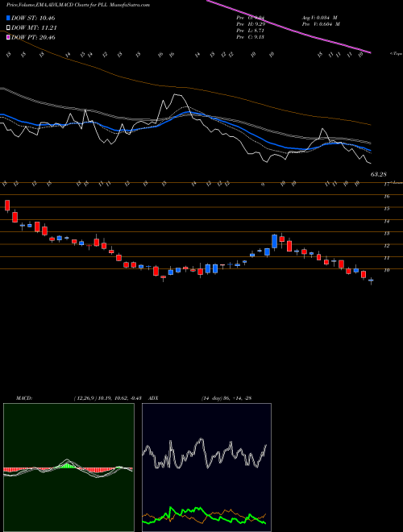
Task: Click the Pre L: 8.71 value
Action: click(251, 31)
